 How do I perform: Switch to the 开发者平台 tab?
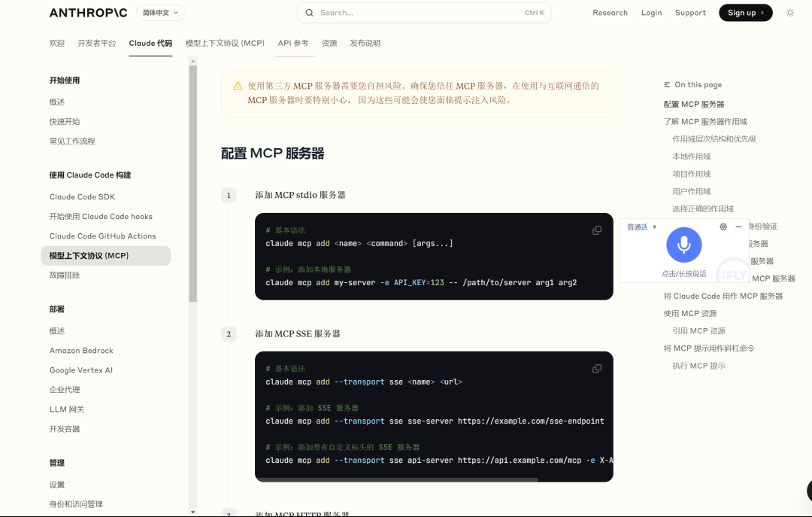[x=97, y=43]
